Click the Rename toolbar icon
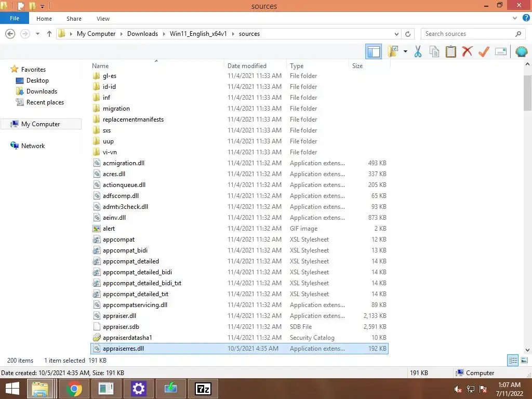 (x=501, y=52)
